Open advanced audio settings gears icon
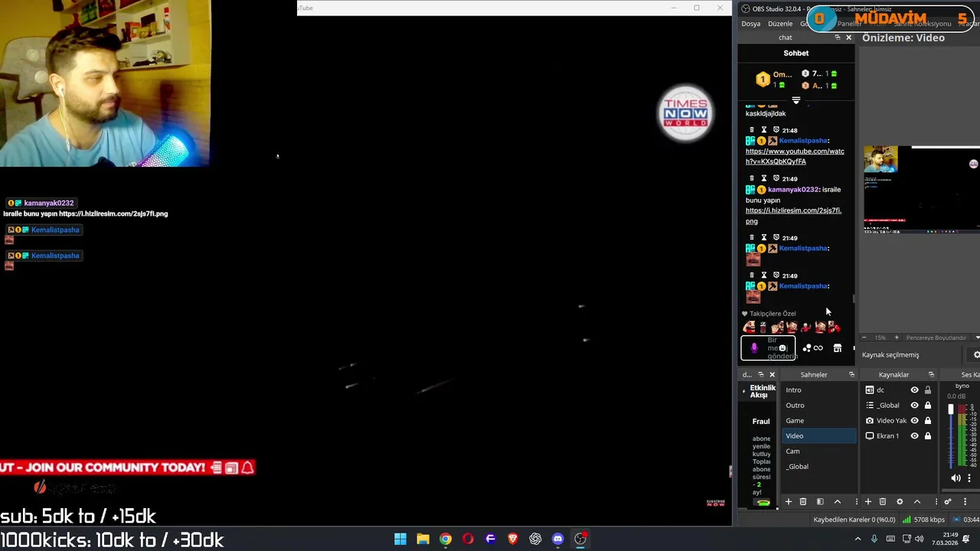980x551 pixels. click(x=948, y=502)
